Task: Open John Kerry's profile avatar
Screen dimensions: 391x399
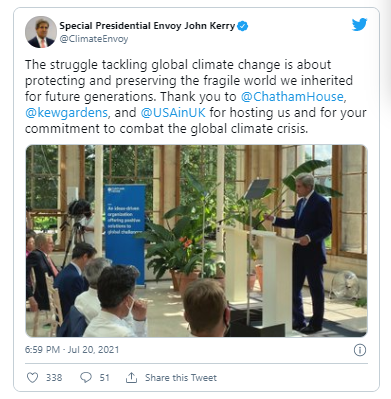Action: point(41,32)
